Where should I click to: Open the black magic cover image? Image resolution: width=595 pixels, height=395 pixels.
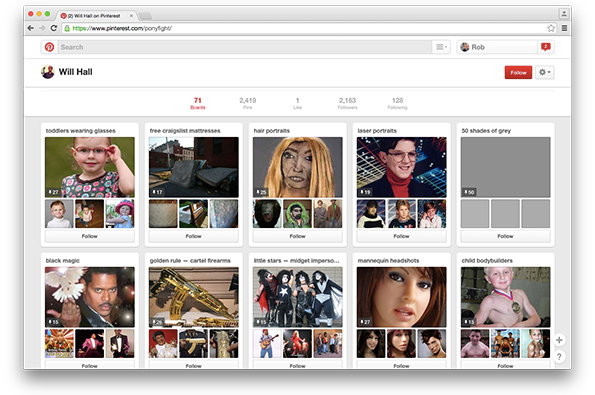90,297
